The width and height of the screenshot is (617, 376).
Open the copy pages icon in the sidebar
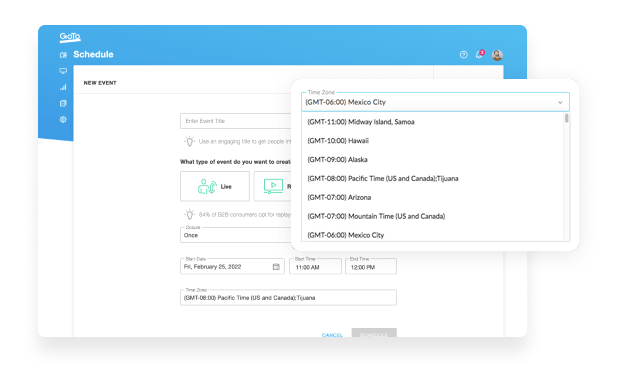[63, 103]
